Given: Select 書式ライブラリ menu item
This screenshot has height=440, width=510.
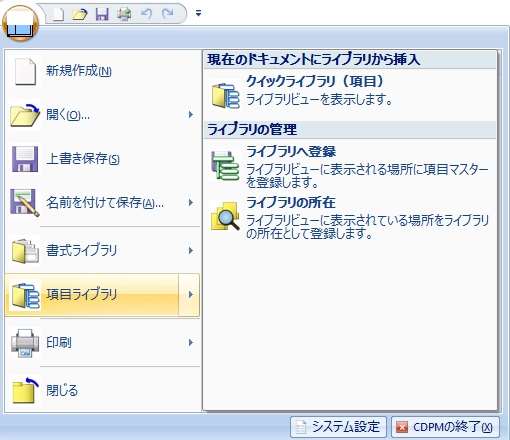Looking at the screenshot, I should [102, 251].
